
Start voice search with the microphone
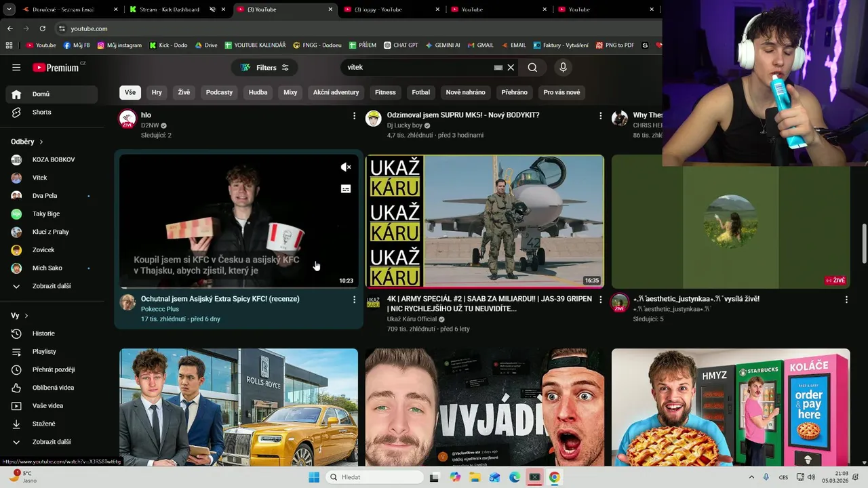pyautogui.click(x=563, y=67)
